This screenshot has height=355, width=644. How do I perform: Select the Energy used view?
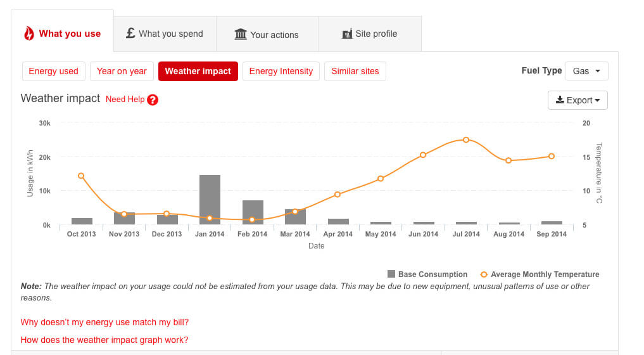pyautogui.click(x=54, y=71)
